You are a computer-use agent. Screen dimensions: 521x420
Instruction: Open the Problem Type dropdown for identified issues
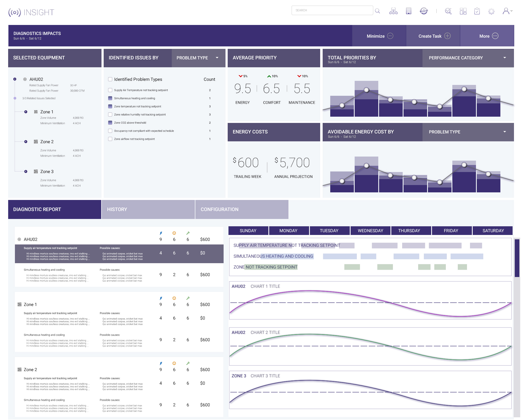[x=198, y=58]
